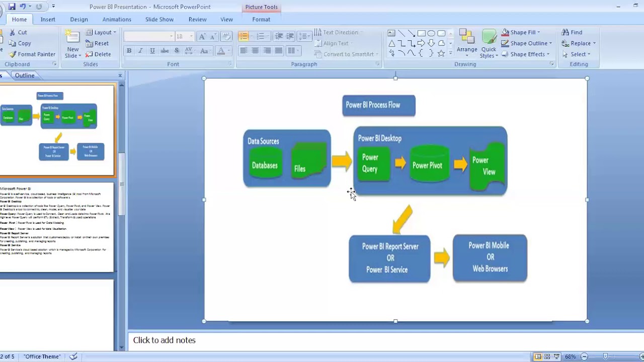This screenshot has width=644, height=362.
Task: Expand the shapes gallery More arrow
Action: 450,53
